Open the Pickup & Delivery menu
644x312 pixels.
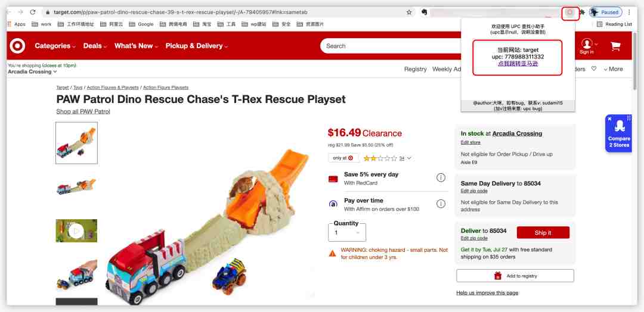coord(197,46)
